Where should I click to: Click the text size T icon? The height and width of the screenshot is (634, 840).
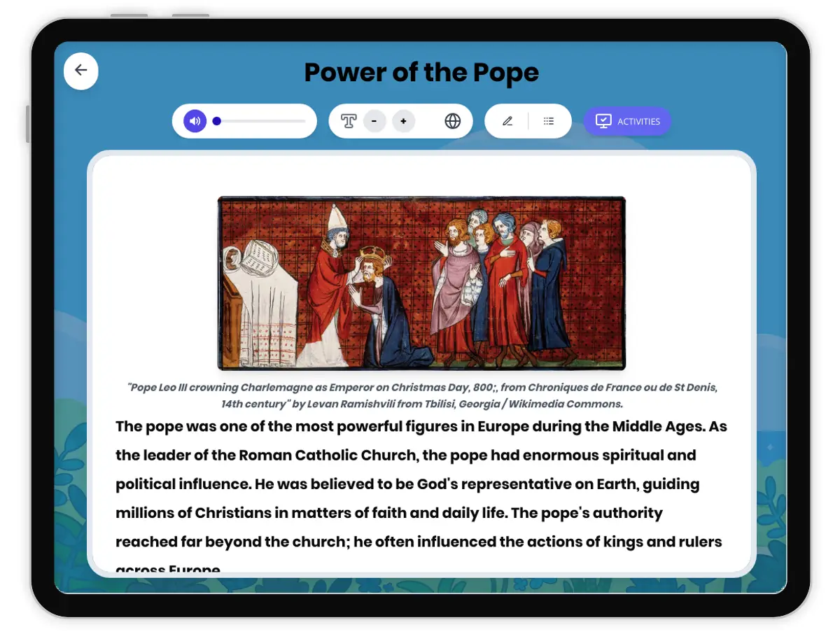pyautogui.click(x=349, y=121)
